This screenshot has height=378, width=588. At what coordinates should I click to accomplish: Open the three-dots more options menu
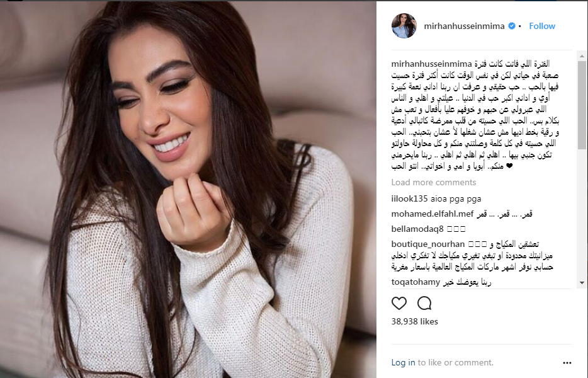click(567, 363)
